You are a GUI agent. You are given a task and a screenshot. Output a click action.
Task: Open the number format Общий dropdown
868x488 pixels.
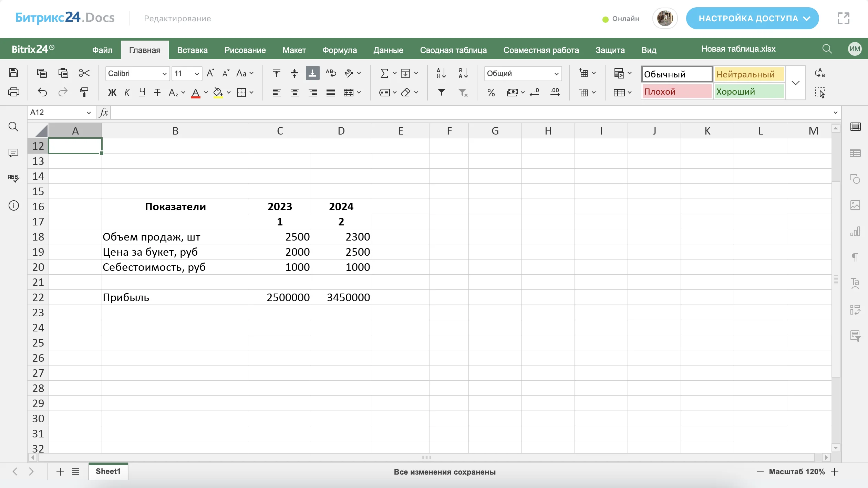557,74
